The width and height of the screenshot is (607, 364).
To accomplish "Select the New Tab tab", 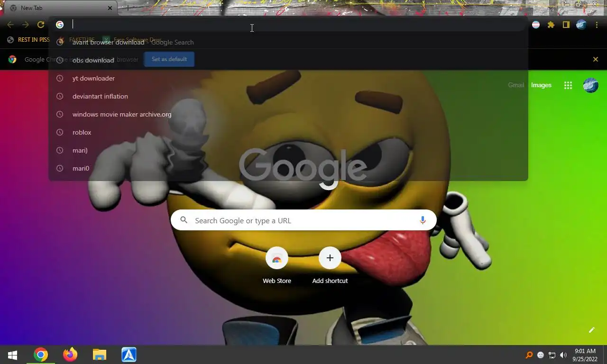I will pyautogui.click(x=60, y=8).
